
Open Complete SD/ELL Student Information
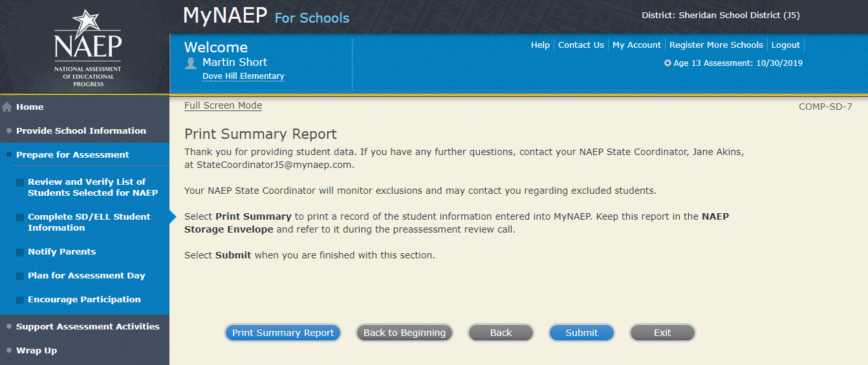[x=89, y=222]
